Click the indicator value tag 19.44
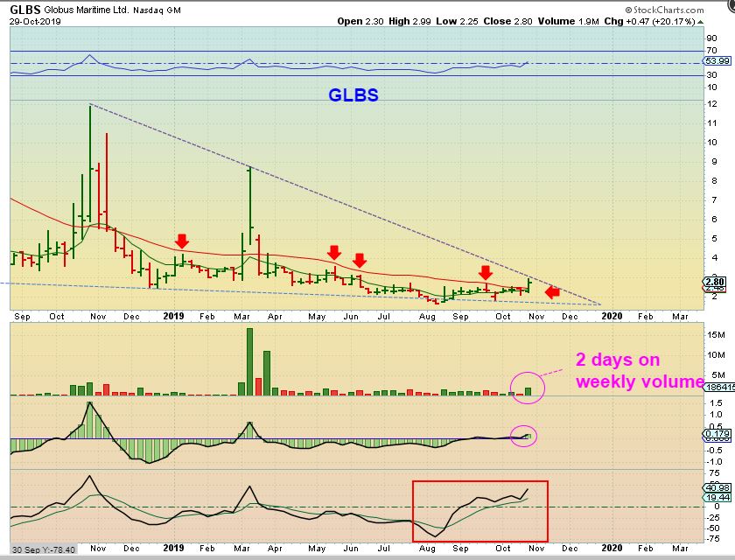This screenshot has width=735, height=560. click(717, 497)
